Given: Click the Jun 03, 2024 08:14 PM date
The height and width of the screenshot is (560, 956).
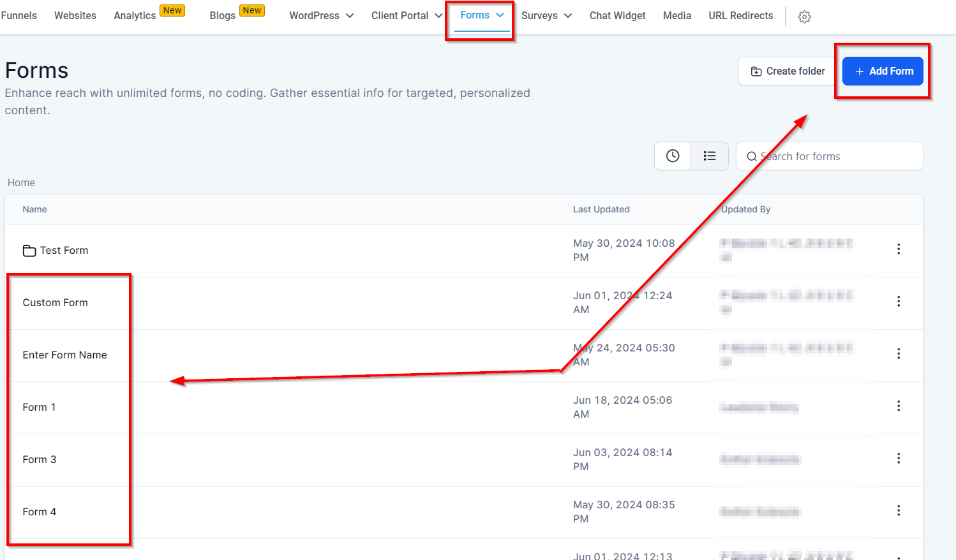Looking at the screenshot, I should point(622,459).
